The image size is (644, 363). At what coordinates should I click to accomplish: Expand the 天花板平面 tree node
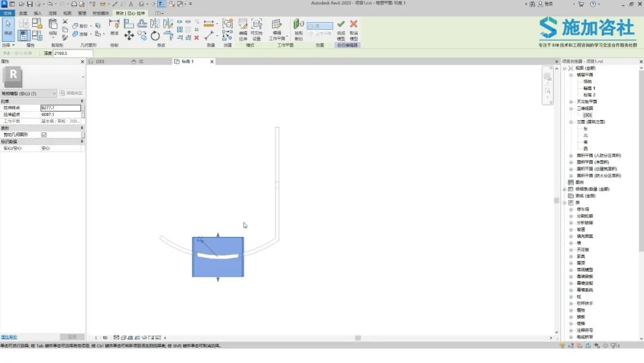(x=571, y=102)
